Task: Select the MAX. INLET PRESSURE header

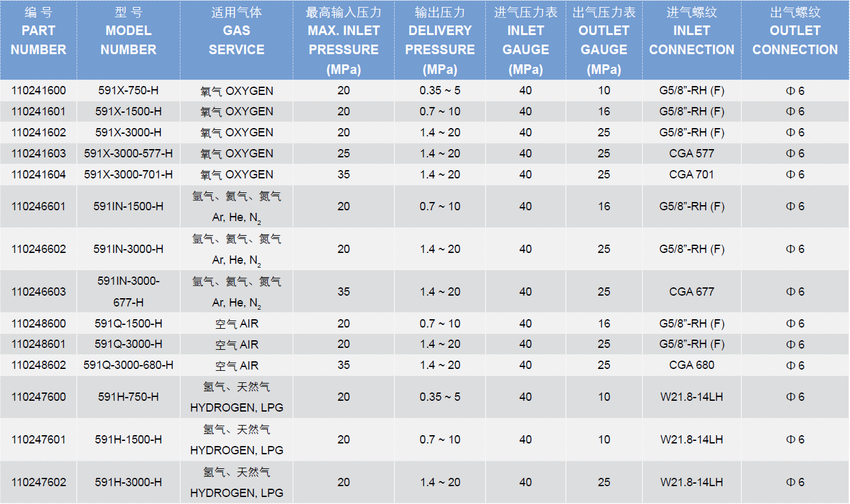Action: click(344, 40)
